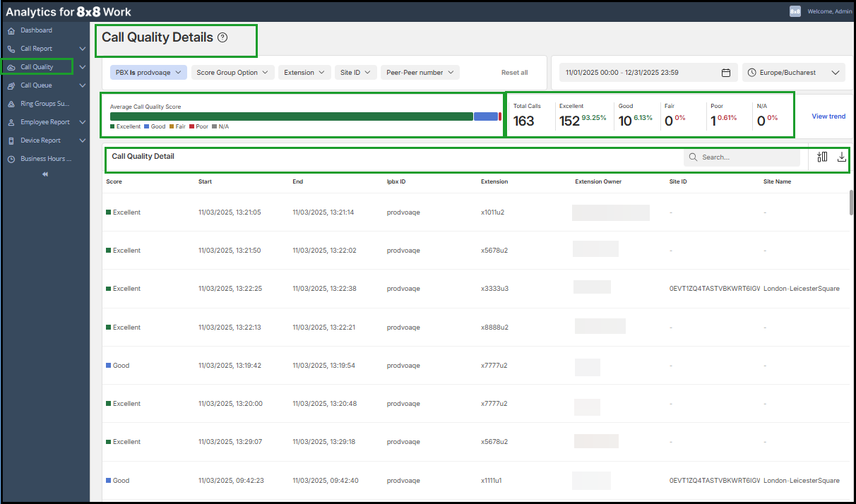Click Reset all filters

click(514, 73)
